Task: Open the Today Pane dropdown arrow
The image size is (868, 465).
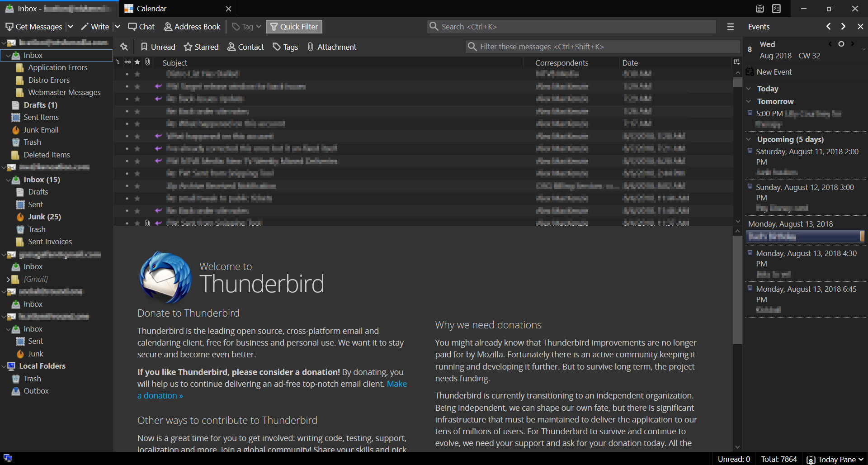Action: [861, 459]
